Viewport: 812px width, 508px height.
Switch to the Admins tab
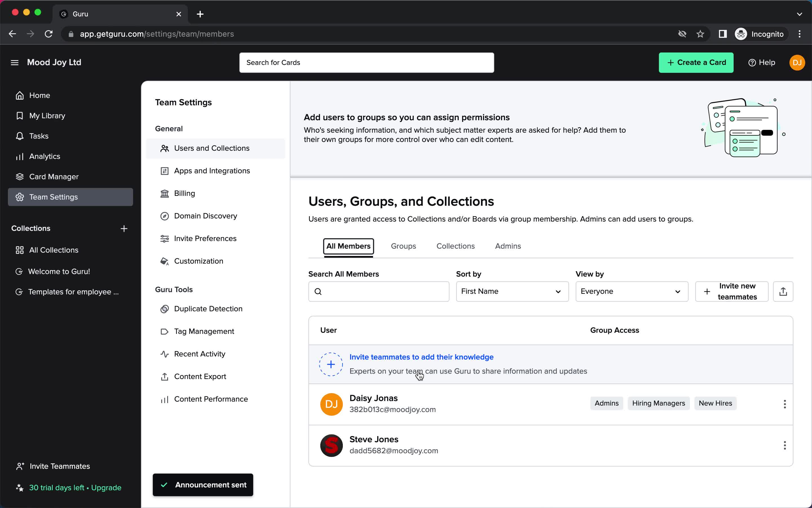tap(508, 246)
